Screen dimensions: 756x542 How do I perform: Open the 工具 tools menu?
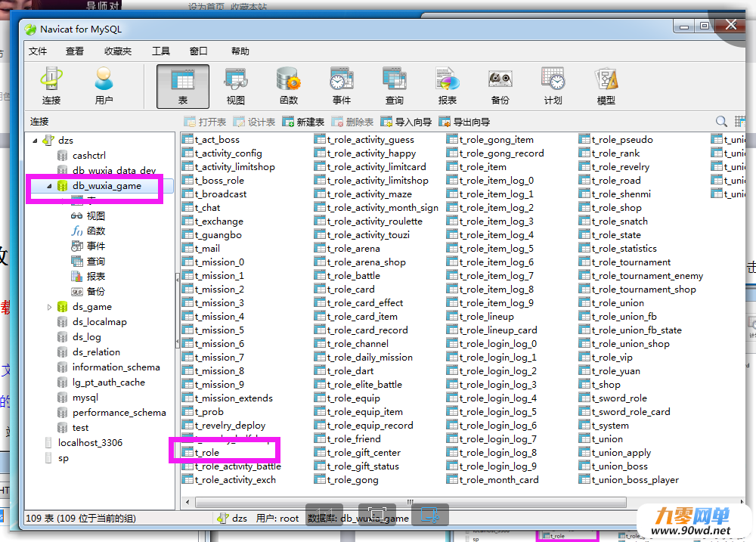(x=161, y=51)
